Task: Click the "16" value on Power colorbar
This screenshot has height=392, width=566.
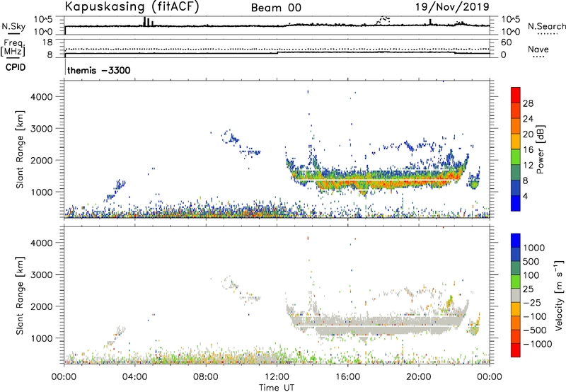Action: click(x=528, y=150)
